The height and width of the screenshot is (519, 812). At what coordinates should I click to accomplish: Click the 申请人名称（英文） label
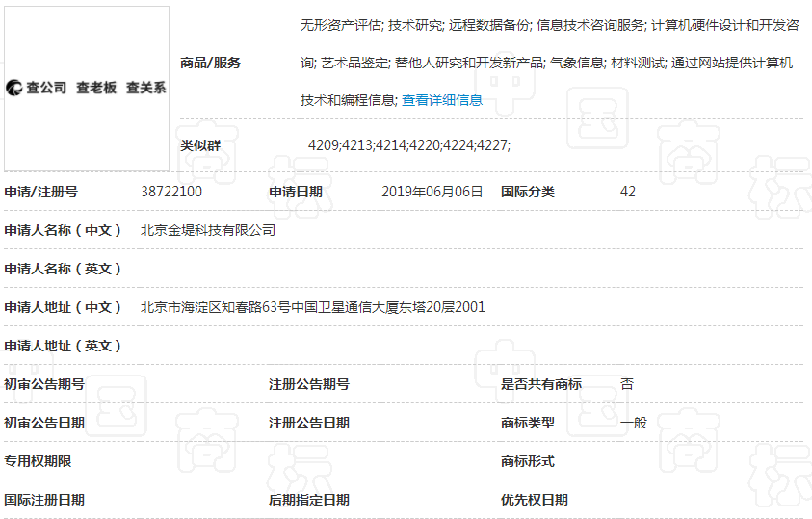(x=64, y=269)
